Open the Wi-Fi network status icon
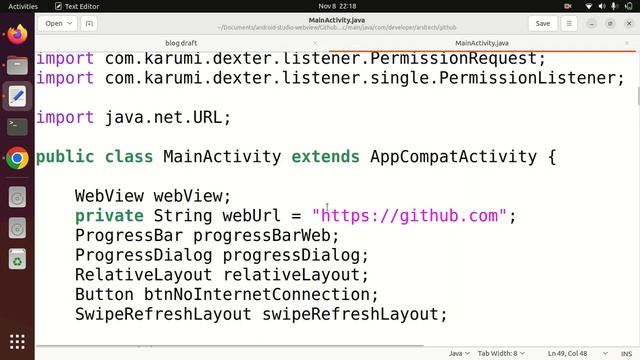Screen dimensions: 640x360 click(589, 6)
